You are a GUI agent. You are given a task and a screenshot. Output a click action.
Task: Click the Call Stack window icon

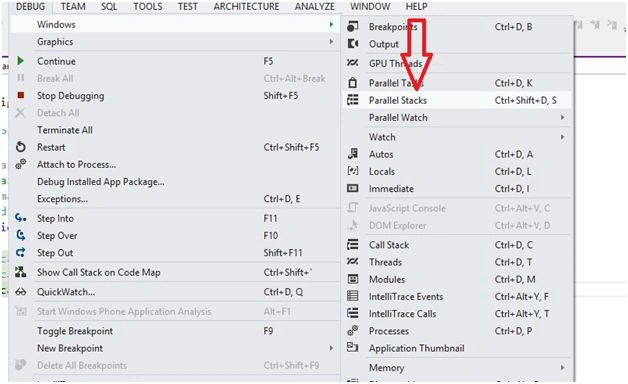point(353,245)
